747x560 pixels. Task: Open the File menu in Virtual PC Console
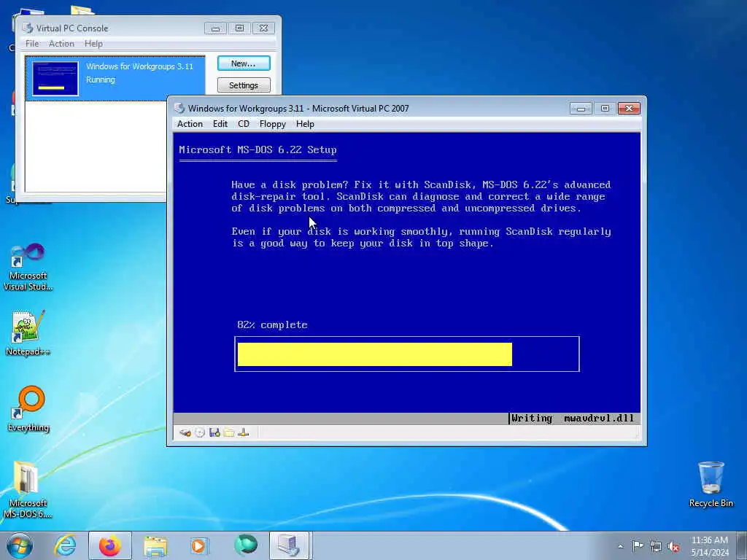(32, 43)
